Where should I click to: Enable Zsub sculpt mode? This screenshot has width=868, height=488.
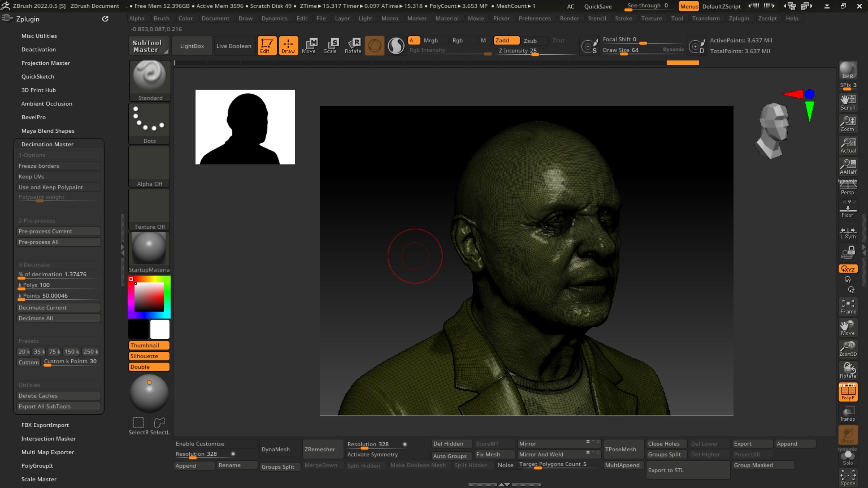[x=534, y=41]
